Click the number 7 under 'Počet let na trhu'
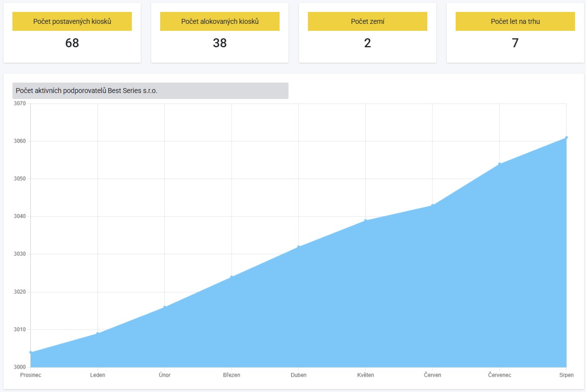 point(515,43)
